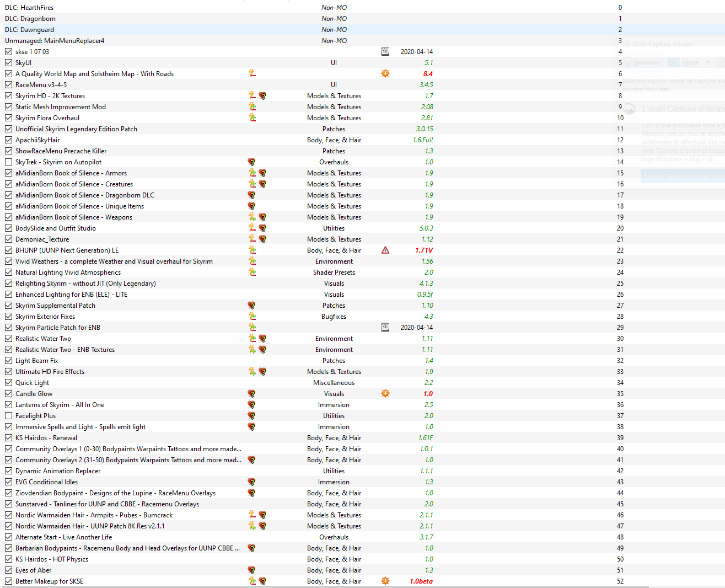This screenshot has height=588, width=725.
Task: Click the conflict icon on the Realistic Water Two row
Action: [x=252, y=338]
